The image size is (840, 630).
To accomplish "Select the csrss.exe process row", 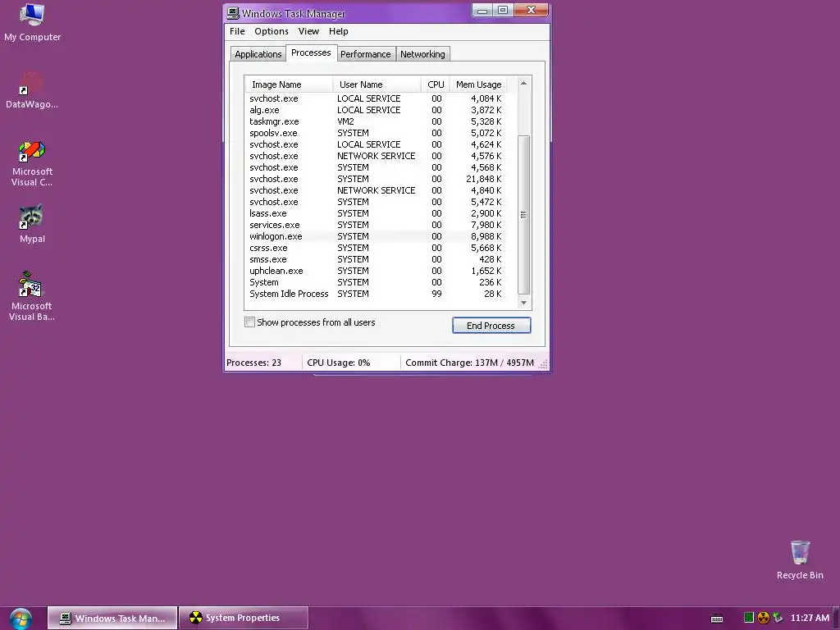I will [x=376, y=248].
